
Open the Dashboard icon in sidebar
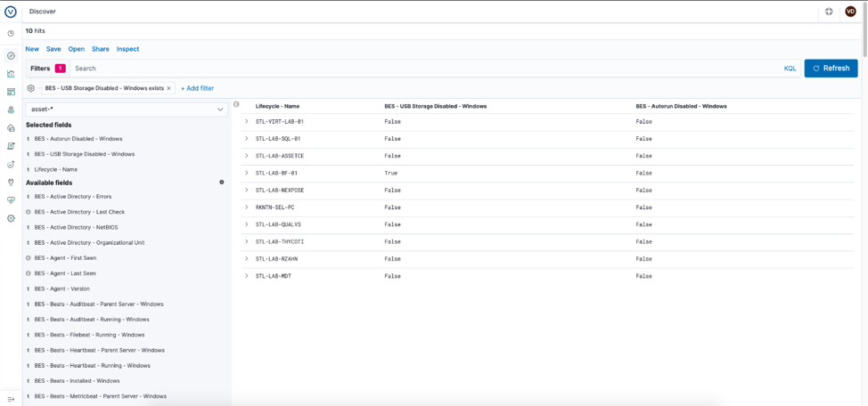pos(11,92)
